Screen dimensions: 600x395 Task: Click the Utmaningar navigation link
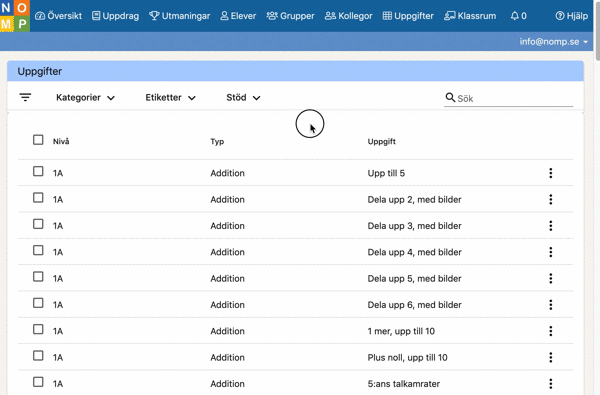coord(179,16)
